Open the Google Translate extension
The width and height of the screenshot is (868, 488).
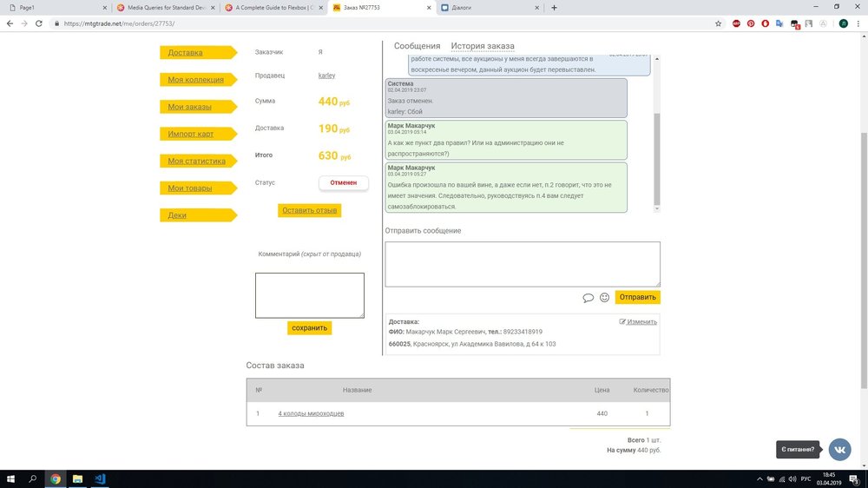(x=779, y=23)
